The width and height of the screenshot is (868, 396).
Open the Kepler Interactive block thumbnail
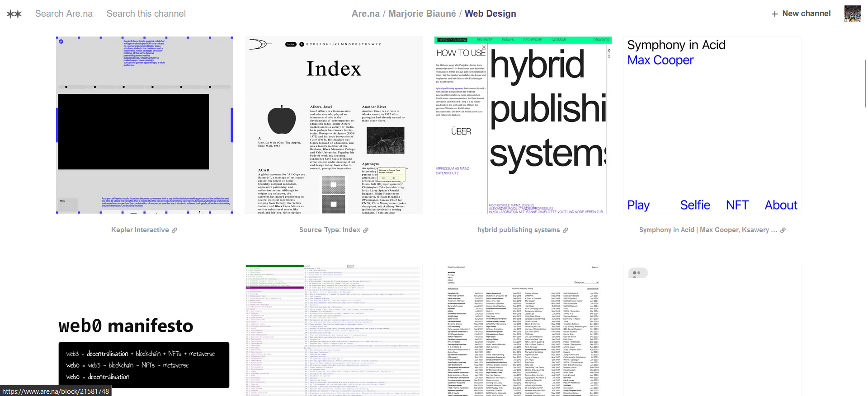[x=144, y=125]
